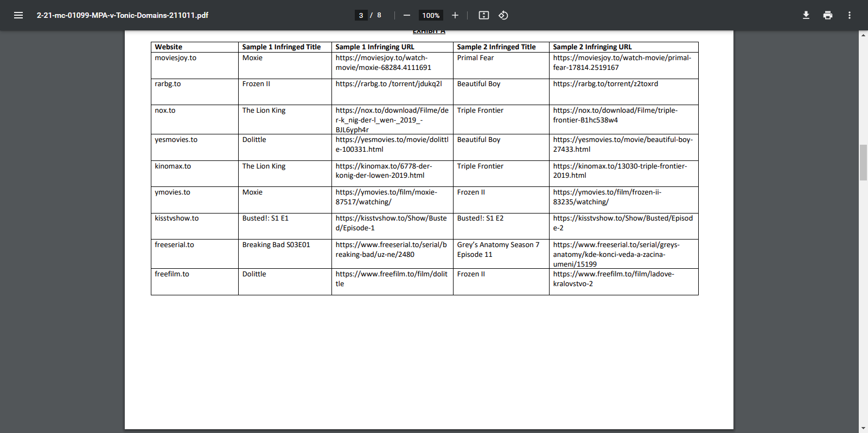The height and width of the screenshot is (433, 868).
Task: Download the PDF file
Action: 806,15
